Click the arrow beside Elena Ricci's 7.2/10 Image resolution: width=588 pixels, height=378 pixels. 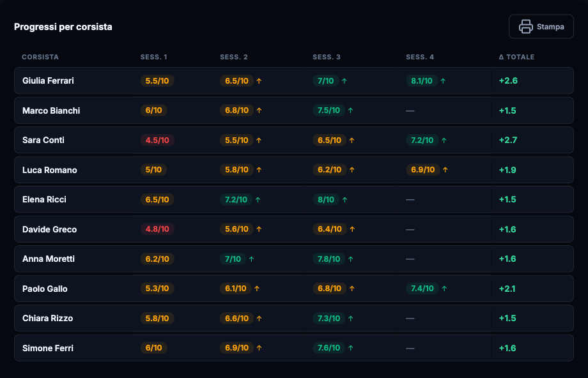point(258,200)
